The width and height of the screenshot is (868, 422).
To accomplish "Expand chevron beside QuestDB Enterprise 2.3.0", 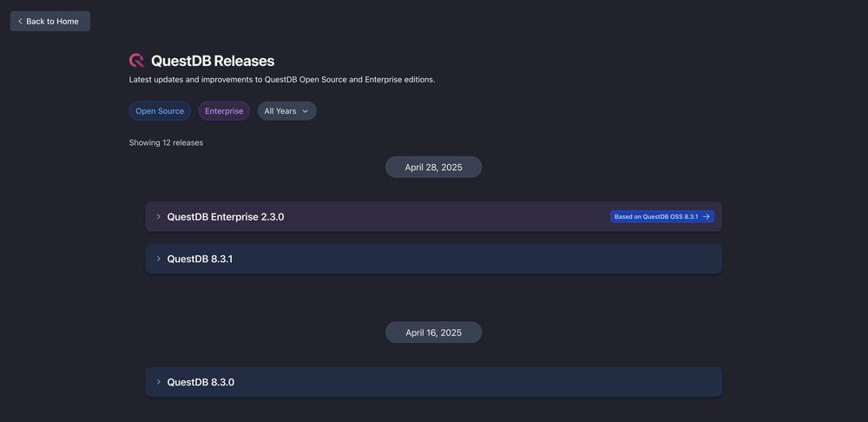I will (158, 216).
